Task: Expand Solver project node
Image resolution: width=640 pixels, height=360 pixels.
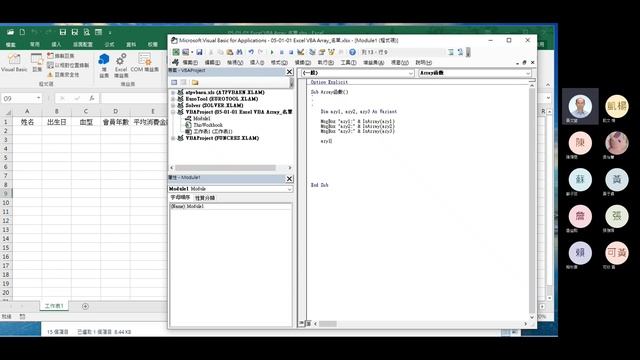Action: [x=173, y=106]
